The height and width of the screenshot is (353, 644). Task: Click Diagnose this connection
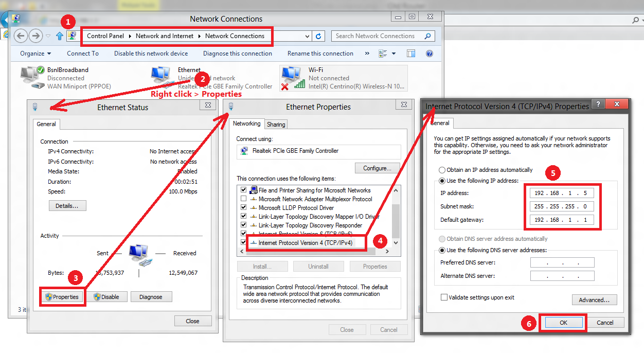click(x=238, y=54)
